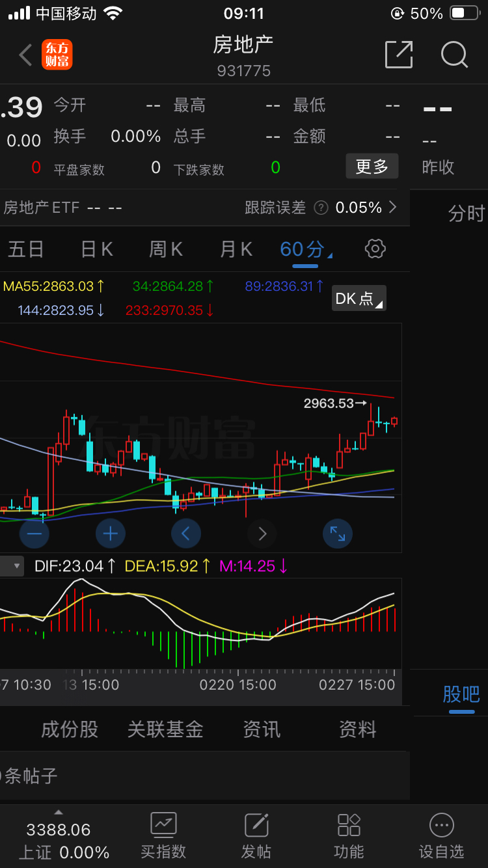
Task: Expand tracking error chevron
Action: (392, 207)
